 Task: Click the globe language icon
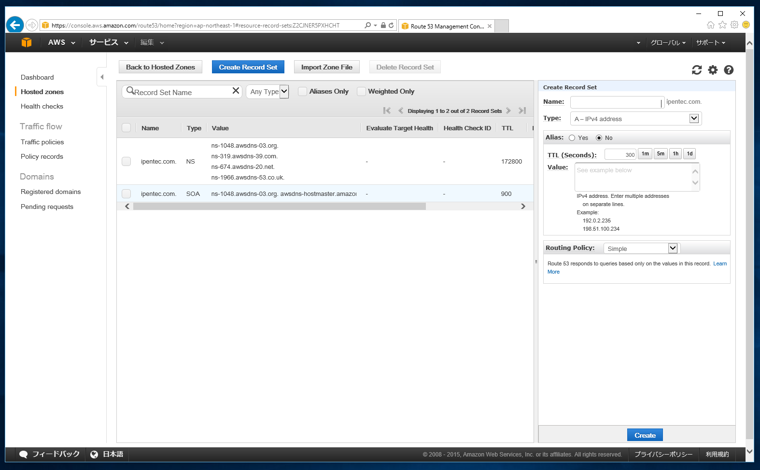(x=94, y=454)
